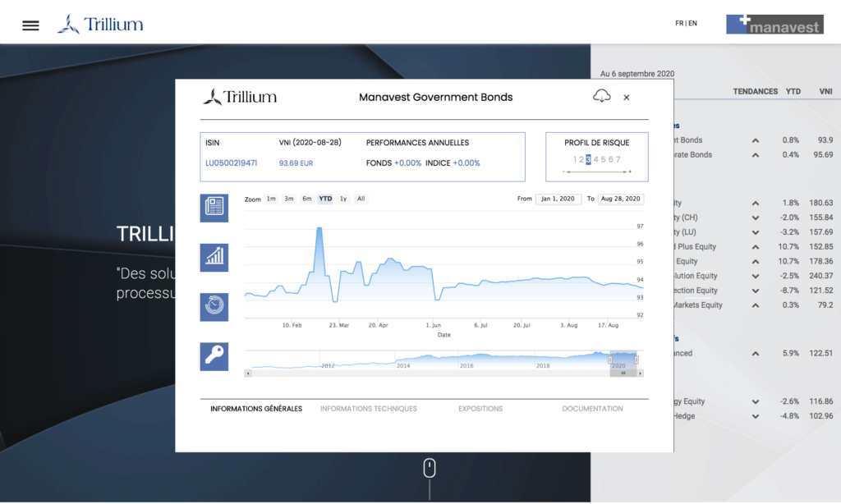Click the To date field

[x=621, y=199]
